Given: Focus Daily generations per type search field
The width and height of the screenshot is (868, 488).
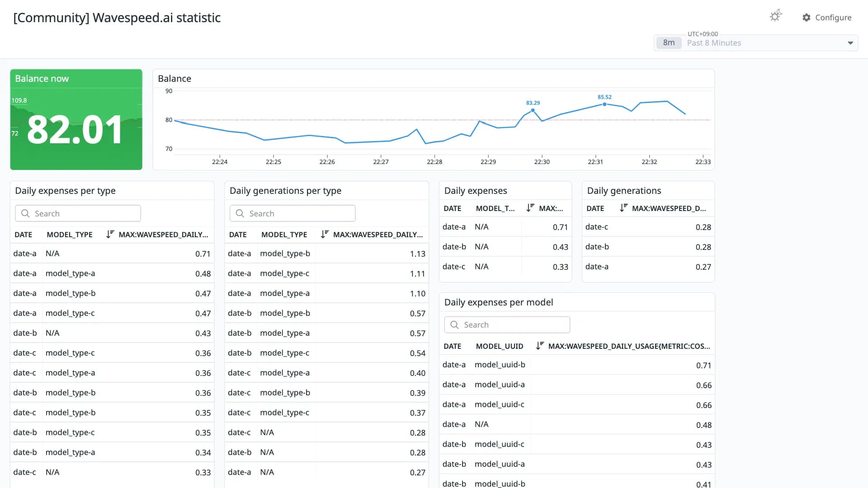Looking at the screenshot, I should [x=292, y=213].
